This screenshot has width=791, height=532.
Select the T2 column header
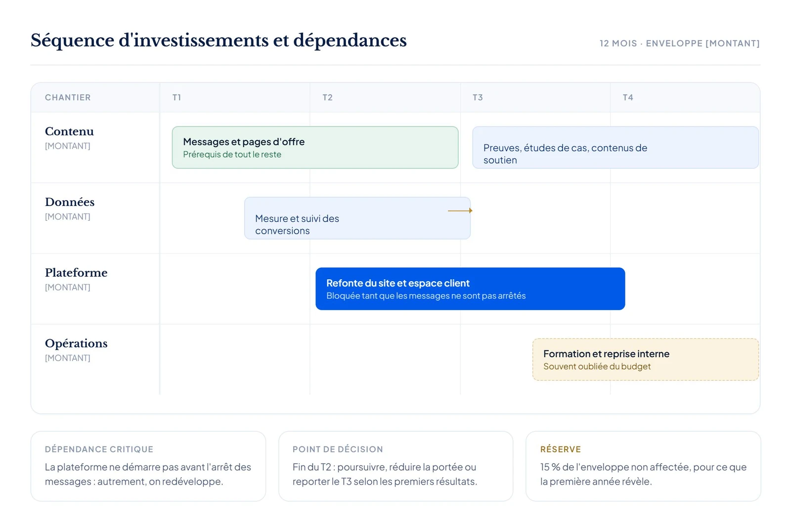[327, 98]
